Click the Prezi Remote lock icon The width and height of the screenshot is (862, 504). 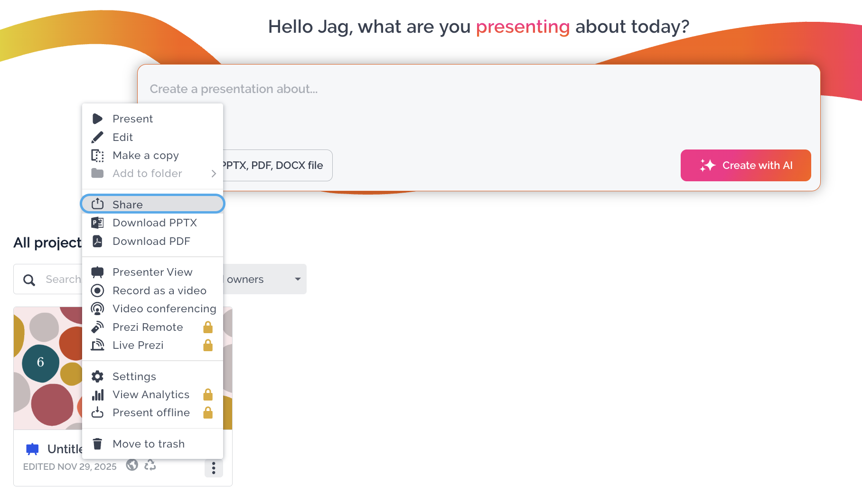click(x=208, y=327)
